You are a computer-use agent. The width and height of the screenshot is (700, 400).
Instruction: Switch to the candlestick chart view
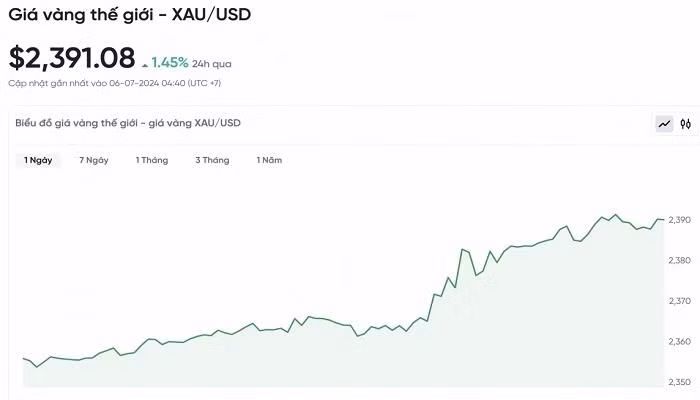coord(686,124)
